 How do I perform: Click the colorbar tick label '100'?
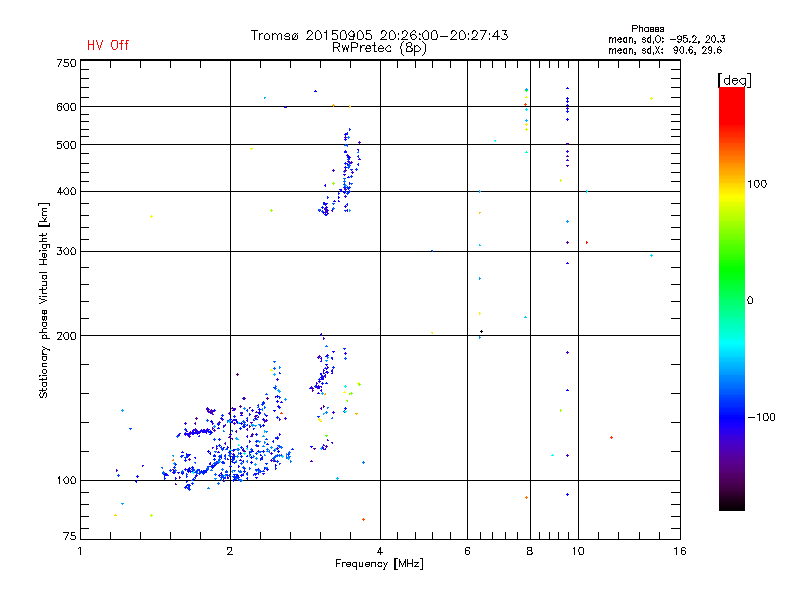pos(757,184)
